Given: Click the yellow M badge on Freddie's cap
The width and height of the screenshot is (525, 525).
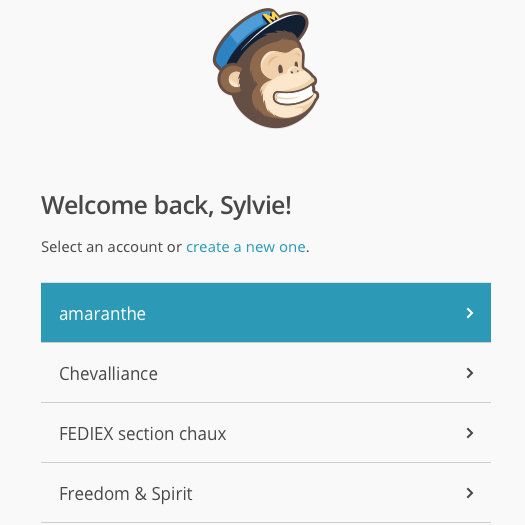Looking at the screenshot, I should click(x=271, y=17).
